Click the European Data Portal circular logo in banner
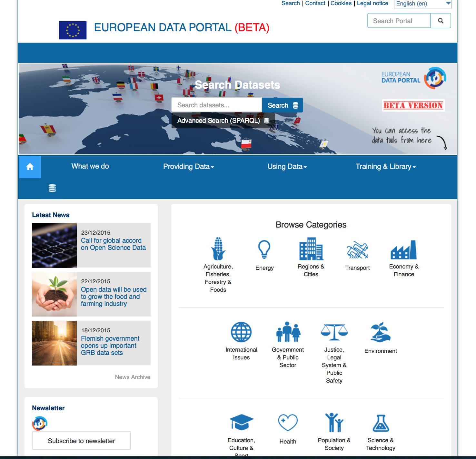476x459 pixels. (435, 78)
